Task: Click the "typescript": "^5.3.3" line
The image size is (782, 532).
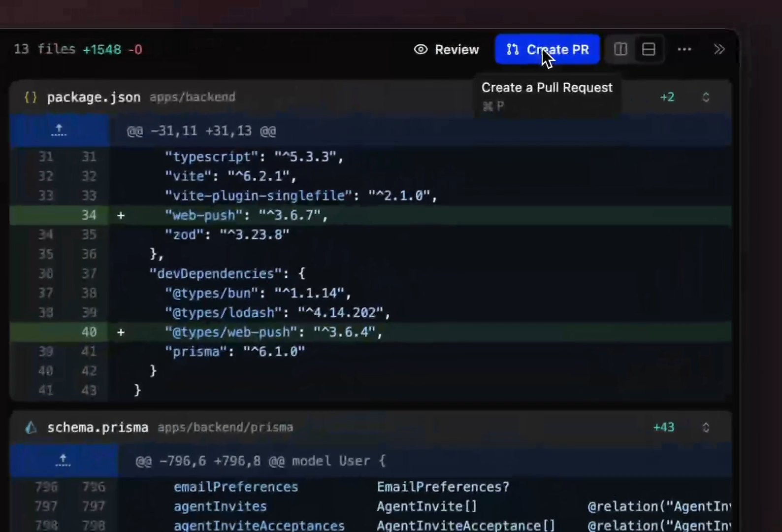Action: point(370,157)
